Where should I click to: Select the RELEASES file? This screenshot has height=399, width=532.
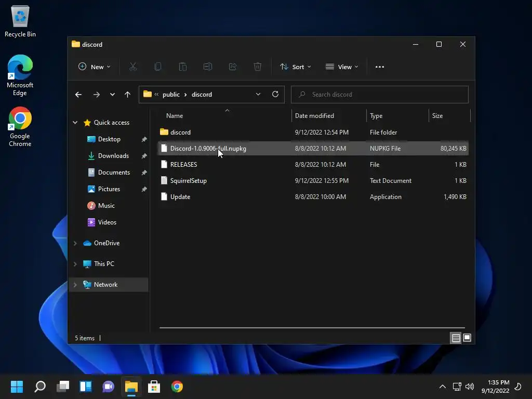[313, 165]
